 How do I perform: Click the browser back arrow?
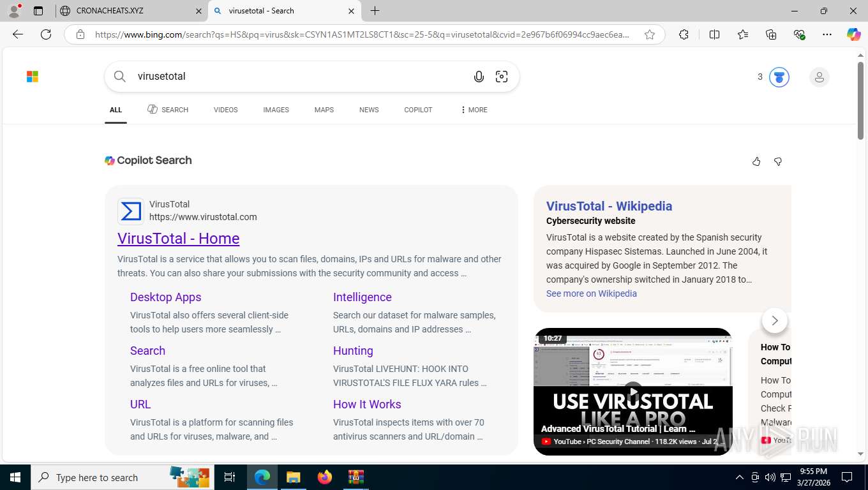point(18,34)
